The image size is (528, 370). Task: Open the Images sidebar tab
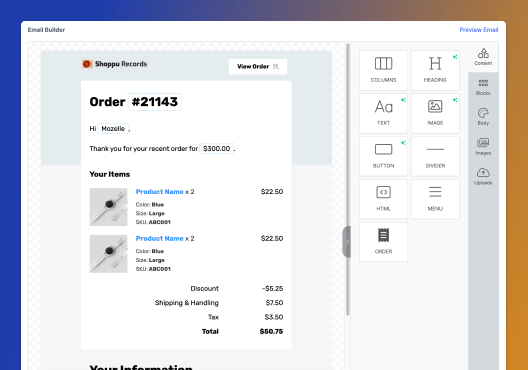point(483,147)
